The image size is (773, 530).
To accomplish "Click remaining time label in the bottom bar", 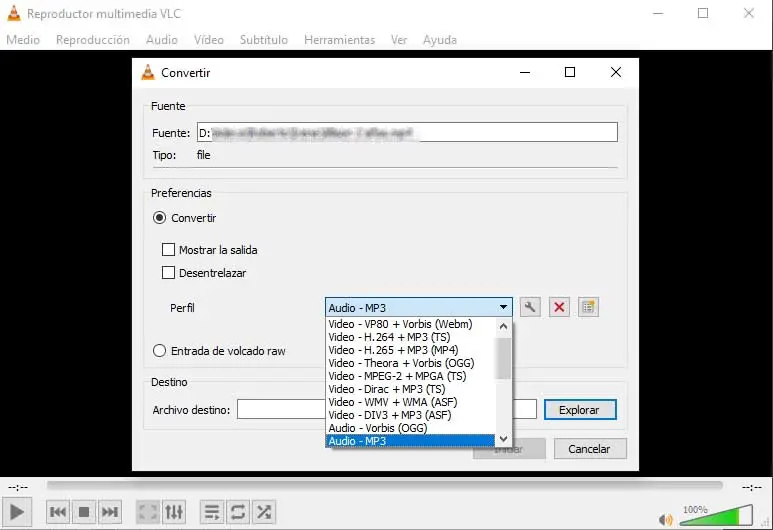I will [752, 487].
